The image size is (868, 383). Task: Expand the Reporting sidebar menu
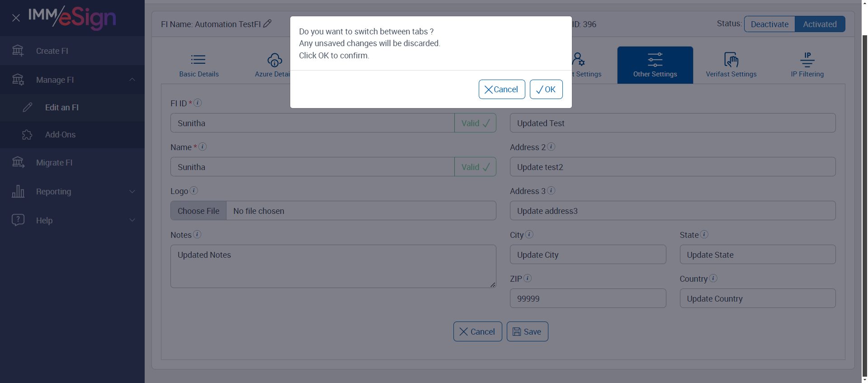click(132, 191)
